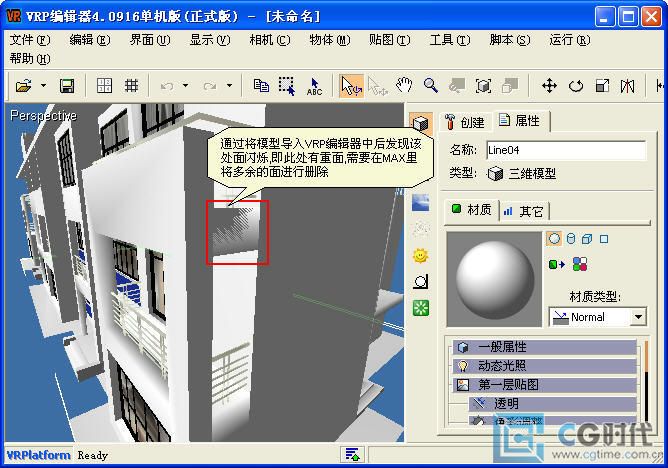Click the 名称 field containing Line04
The height and width of the screenshot is (468, 668).
point(566,150)
